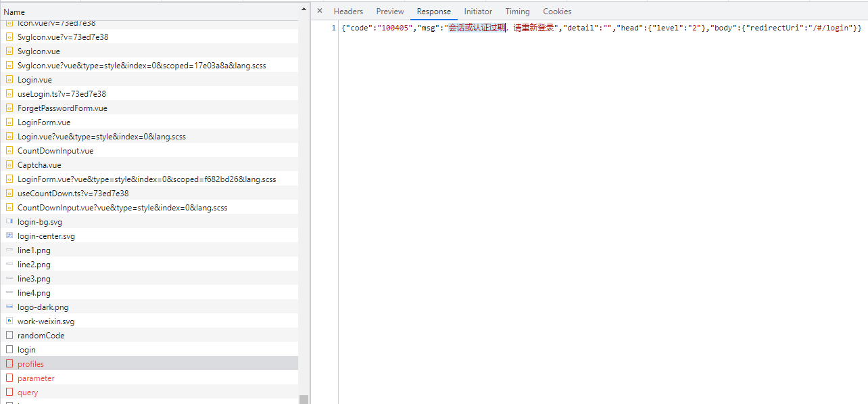Viewport: 868px width, 404px height.
Task: Click the icon next to logo-dark.png
Action: tap(9, 307)
